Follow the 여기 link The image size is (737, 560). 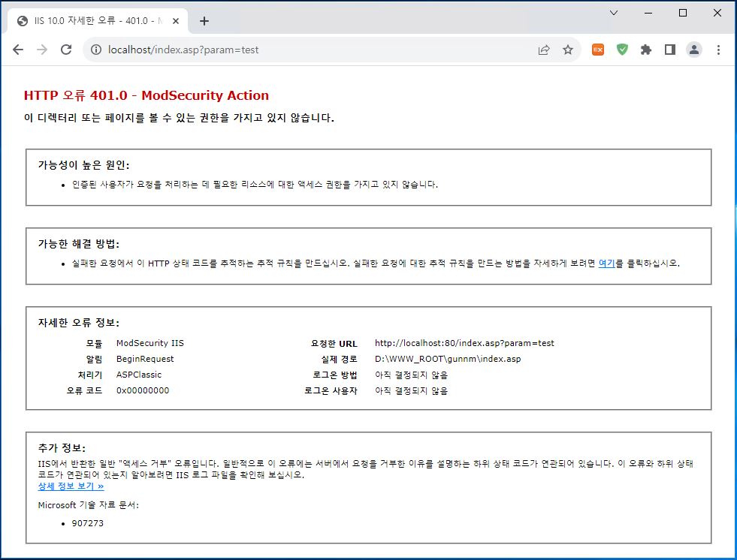606,263
